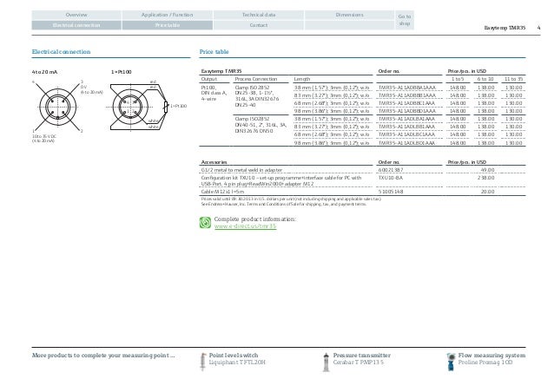The height and width of the screenshot is (392, 554).
Task: Click G1/2 metal to metal weld in adapter
Action: 241,170
